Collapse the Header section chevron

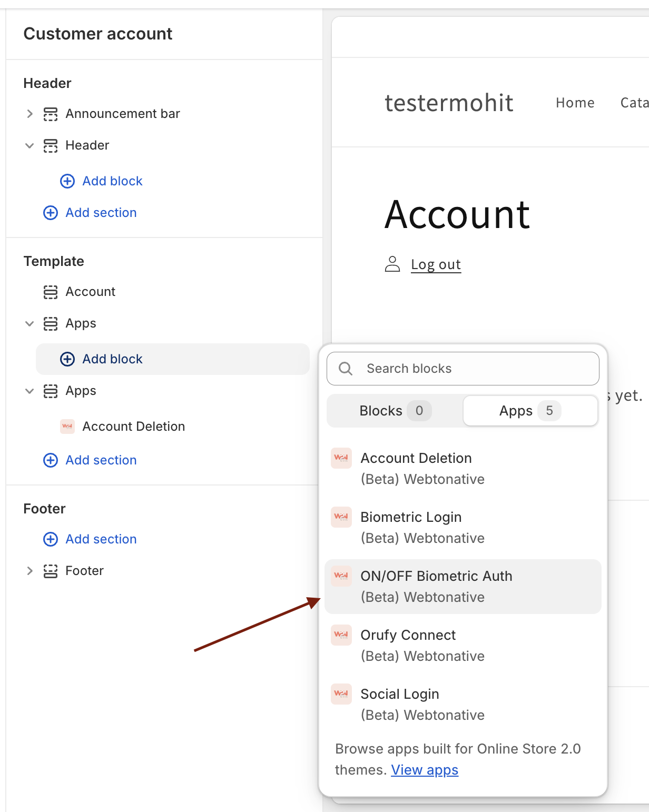click(29, 145)
